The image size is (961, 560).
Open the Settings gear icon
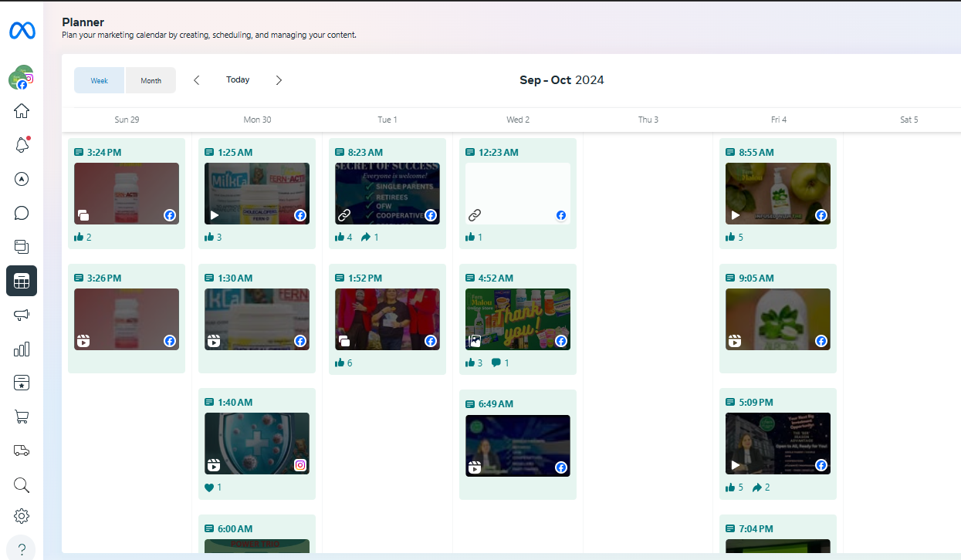[x=22, y=516]
